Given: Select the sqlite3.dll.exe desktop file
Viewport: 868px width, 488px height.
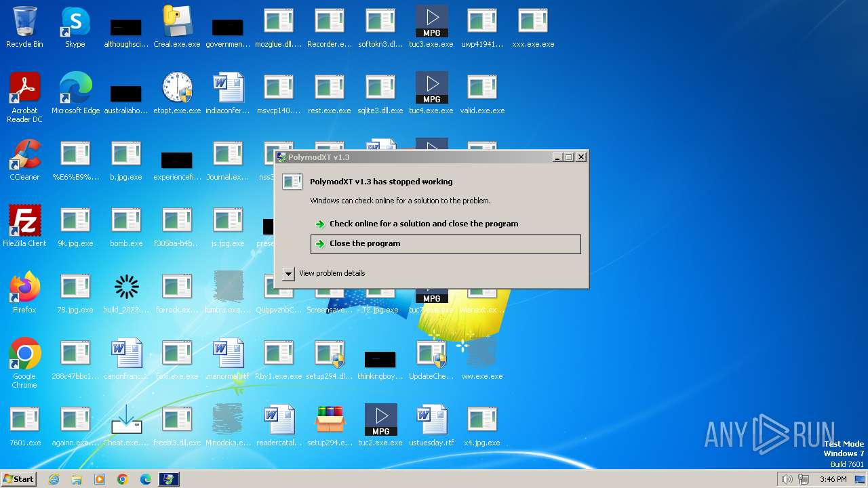Looking at the screenshot, I should coord(380,94).
